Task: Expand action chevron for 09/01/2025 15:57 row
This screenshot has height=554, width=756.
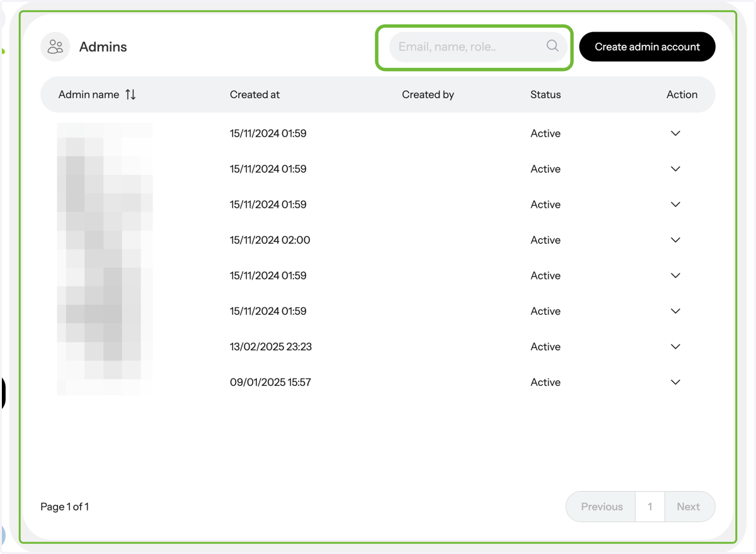Action: (675, 382)
